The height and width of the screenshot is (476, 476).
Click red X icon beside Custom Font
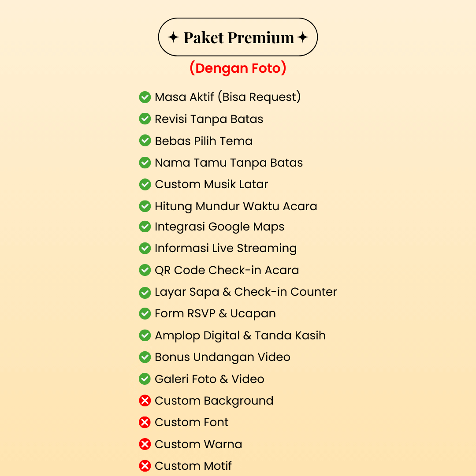tap(145, 422)
